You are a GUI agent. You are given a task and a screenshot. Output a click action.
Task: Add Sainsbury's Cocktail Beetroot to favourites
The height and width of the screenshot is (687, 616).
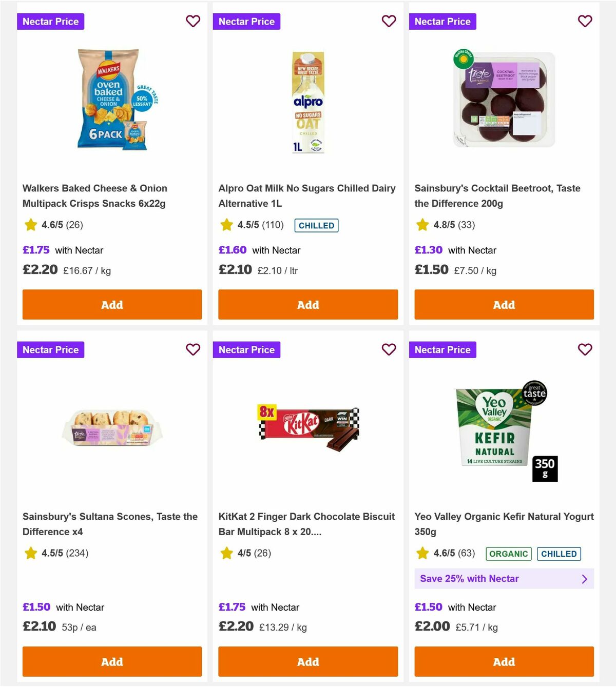pos(585,21)
